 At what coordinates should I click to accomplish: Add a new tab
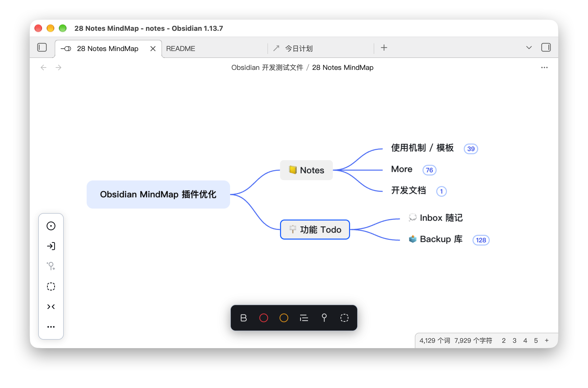click(x=384, y=48)
